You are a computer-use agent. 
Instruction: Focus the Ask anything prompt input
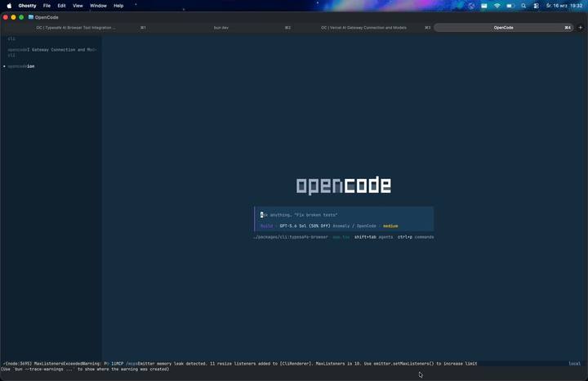click(344, 215)
